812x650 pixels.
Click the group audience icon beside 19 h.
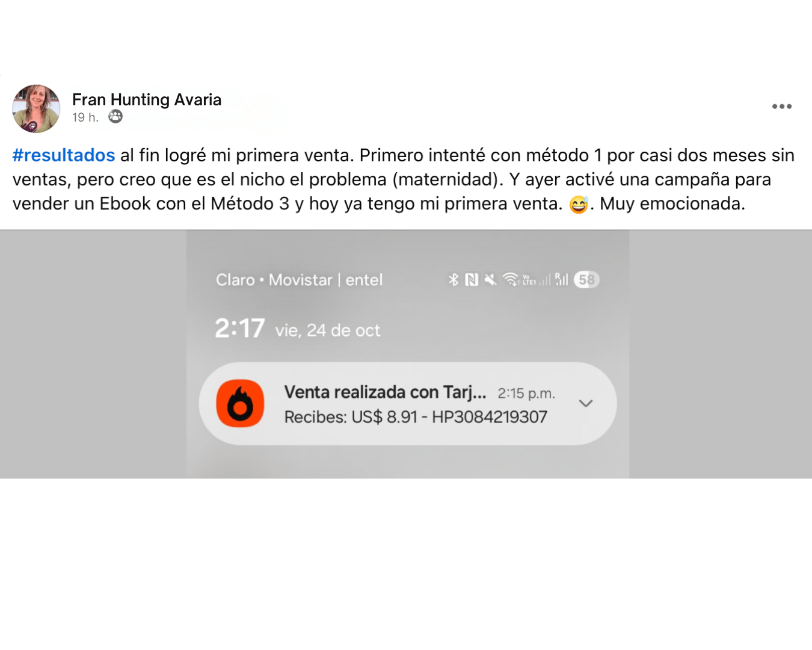(x=115, y=117)
